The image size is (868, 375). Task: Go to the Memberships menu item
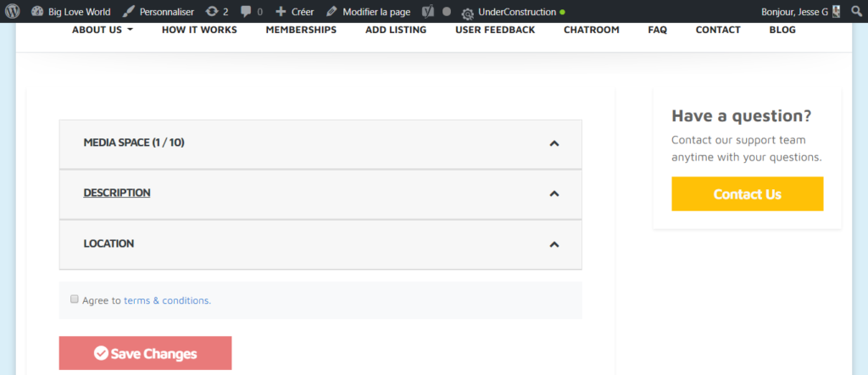(301, 30)
